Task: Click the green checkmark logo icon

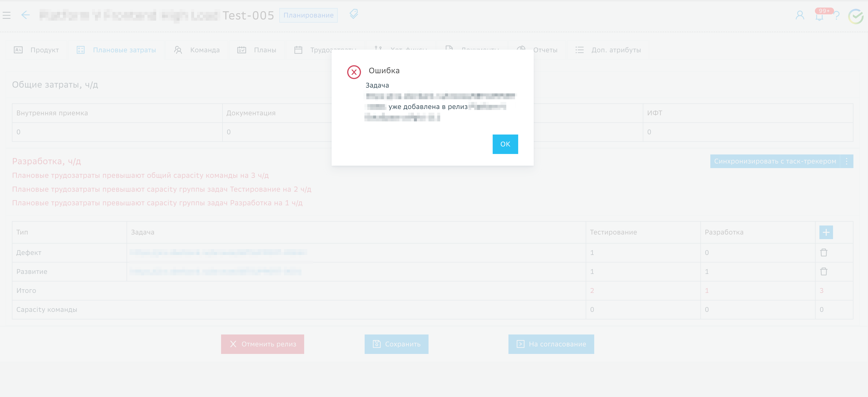Action: pyautogui.click(x=856, y=16)
